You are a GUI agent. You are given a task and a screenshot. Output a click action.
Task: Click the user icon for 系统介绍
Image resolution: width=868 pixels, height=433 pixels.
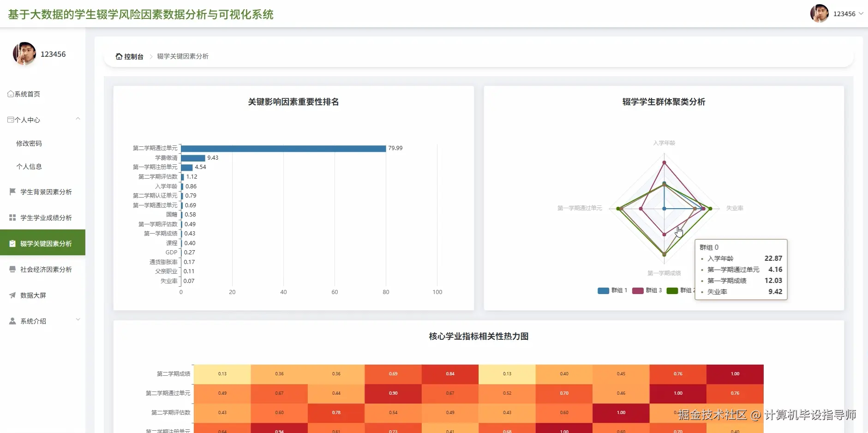pos(12,321)
